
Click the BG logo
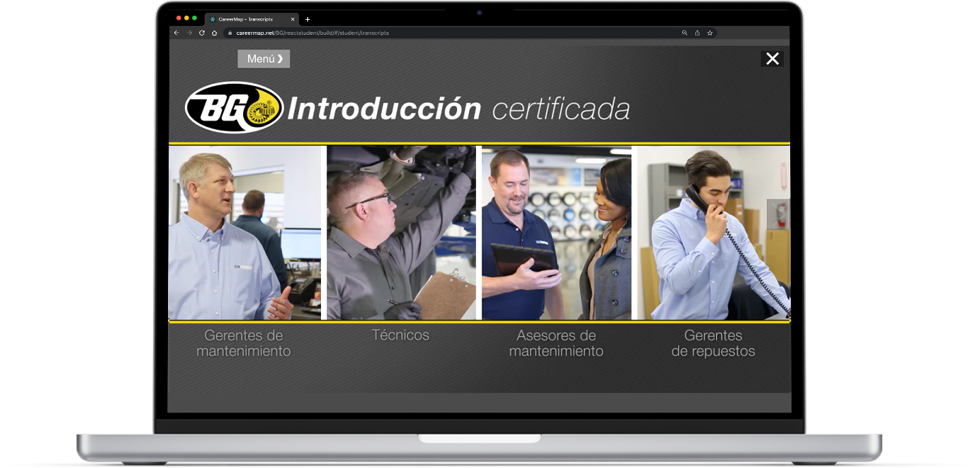pos(234,108)
